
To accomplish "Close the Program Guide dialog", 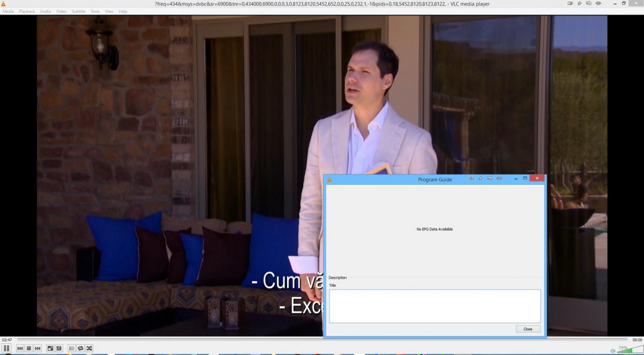I will pyautogui.click(x=528, y=329).
